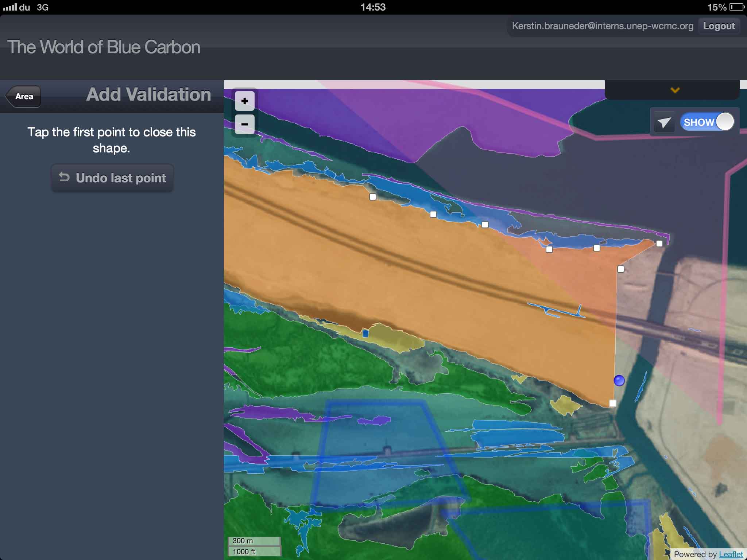Click the 300 m scale bar

click(254, 541)
